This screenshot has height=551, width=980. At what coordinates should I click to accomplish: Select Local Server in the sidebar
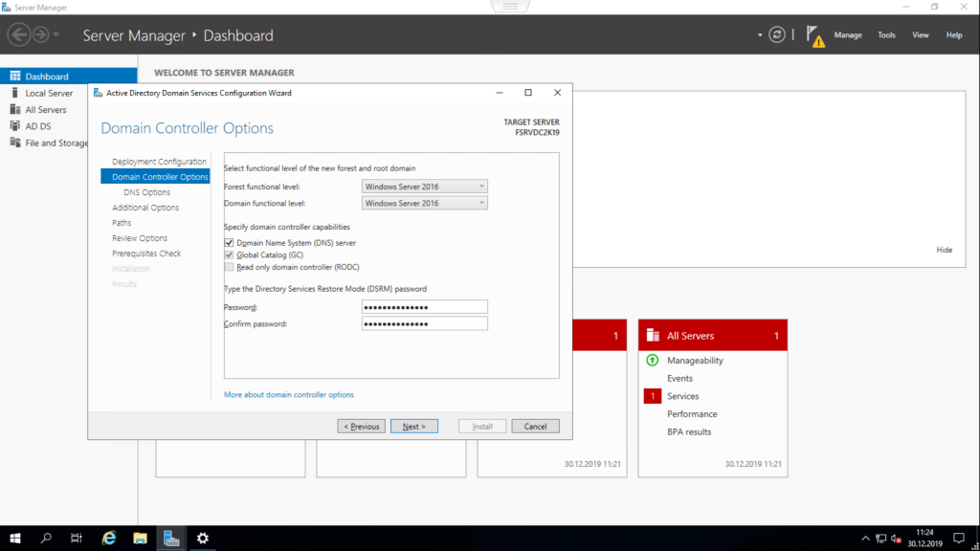pos(49,93)
